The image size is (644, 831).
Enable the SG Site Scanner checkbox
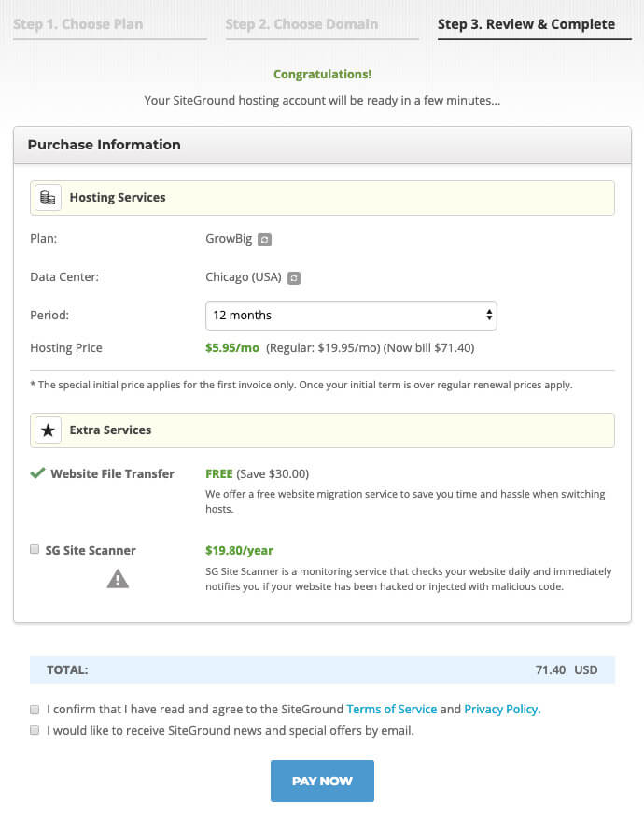[35, 549]
